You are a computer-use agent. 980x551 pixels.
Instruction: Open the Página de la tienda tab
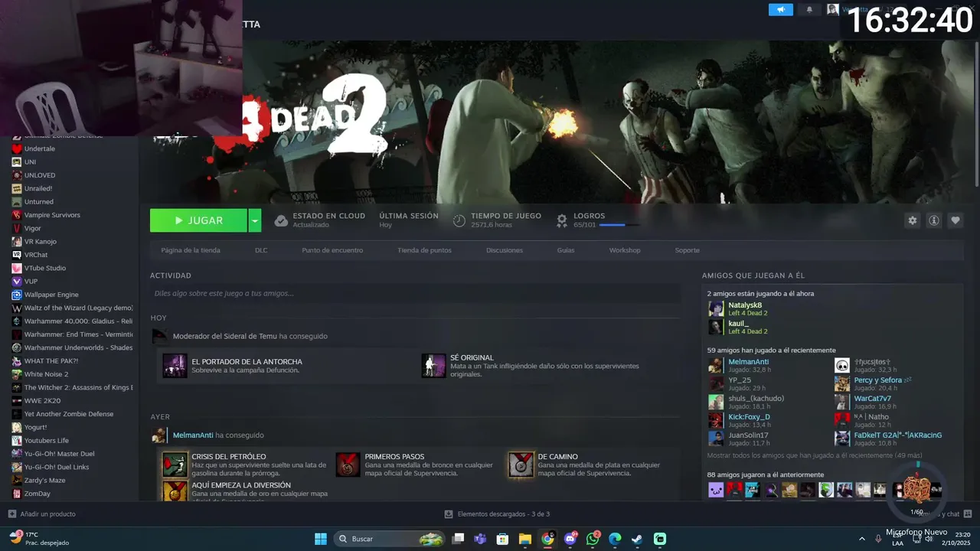pyautogui.click(x=191, y=250)
